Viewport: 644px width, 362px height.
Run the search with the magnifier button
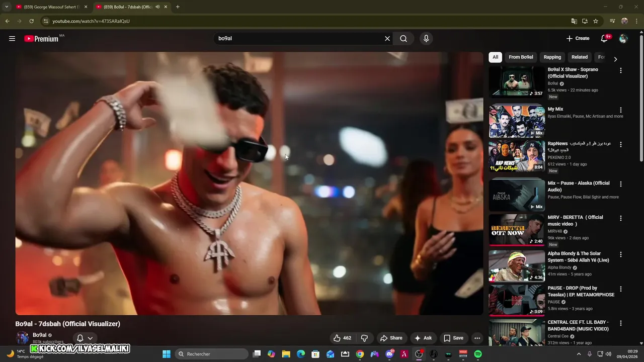(404, 38)
